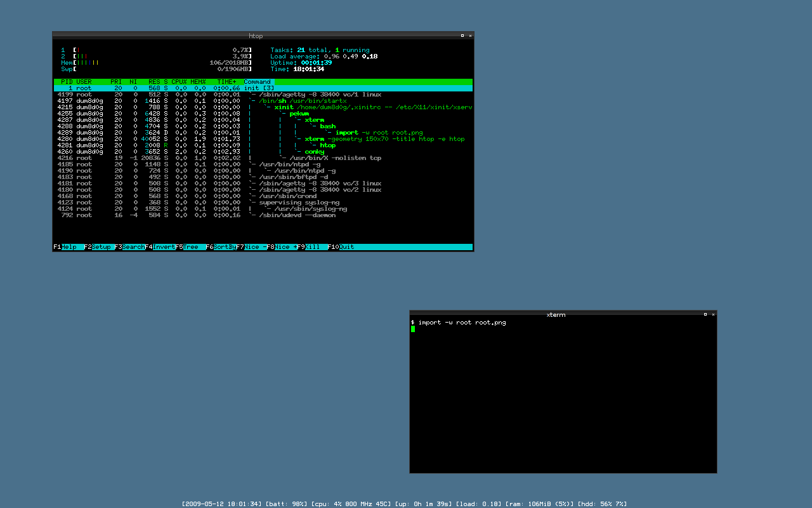Click the batt: 98% status entry

pyautogui.click(x=287, y=504)
